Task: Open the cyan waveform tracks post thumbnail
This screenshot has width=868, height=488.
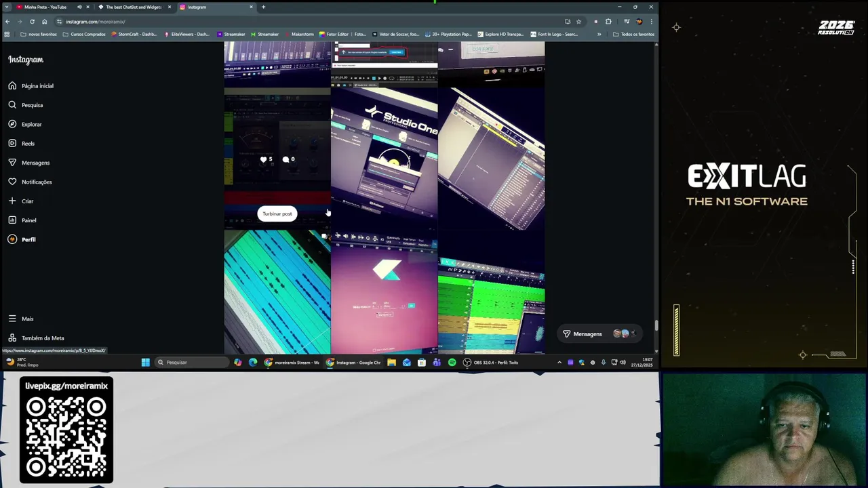Action: pyautogui.click(x=277, y=292)
